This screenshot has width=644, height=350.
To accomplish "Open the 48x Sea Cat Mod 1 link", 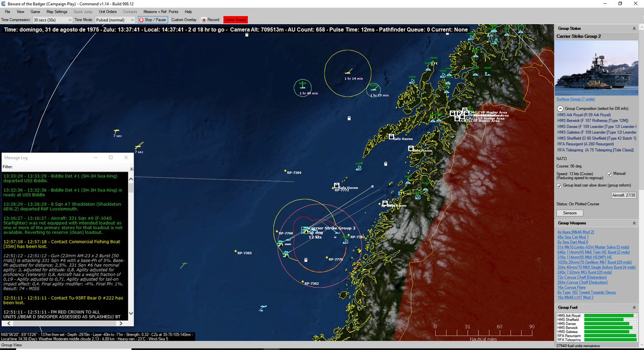I will tap(573, 237).
